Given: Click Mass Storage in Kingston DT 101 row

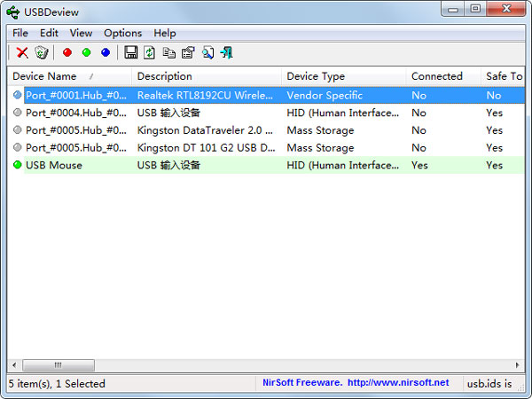Looking at the screenshot, I should 320,147.
